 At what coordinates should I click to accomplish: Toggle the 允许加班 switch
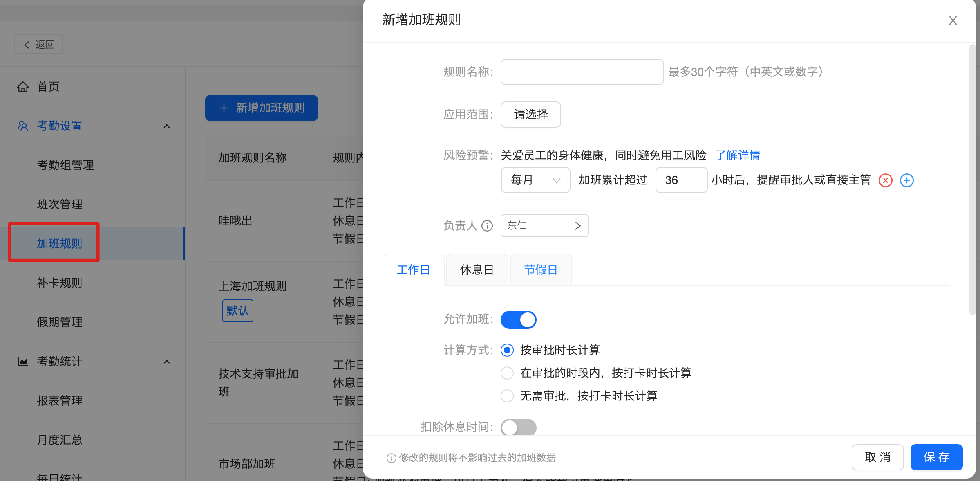[x=518, y=320]
